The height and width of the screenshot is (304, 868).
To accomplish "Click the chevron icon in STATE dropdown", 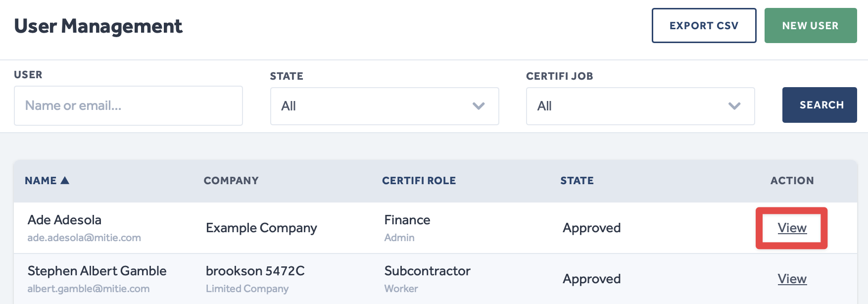I will point(479,106).
